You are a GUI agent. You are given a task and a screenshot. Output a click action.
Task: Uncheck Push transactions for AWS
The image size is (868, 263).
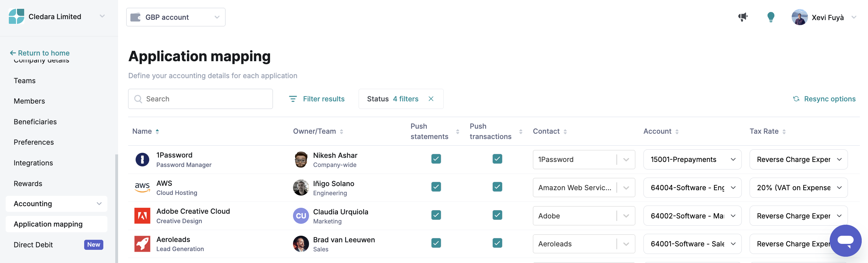pos(497,186)
